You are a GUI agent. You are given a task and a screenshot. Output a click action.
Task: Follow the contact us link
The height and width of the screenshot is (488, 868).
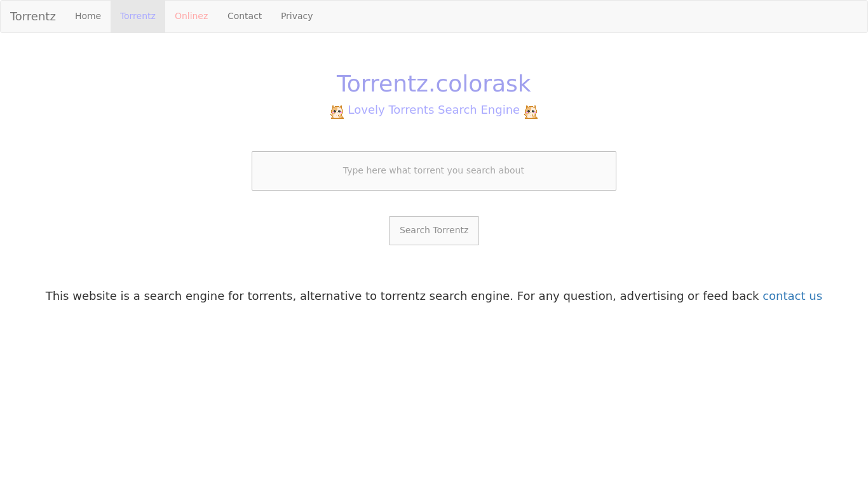click(792, 296)
